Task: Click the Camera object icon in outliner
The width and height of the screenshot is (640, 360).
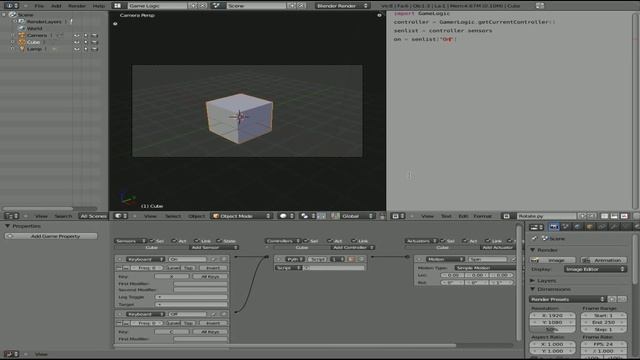Action: [22, 36]
